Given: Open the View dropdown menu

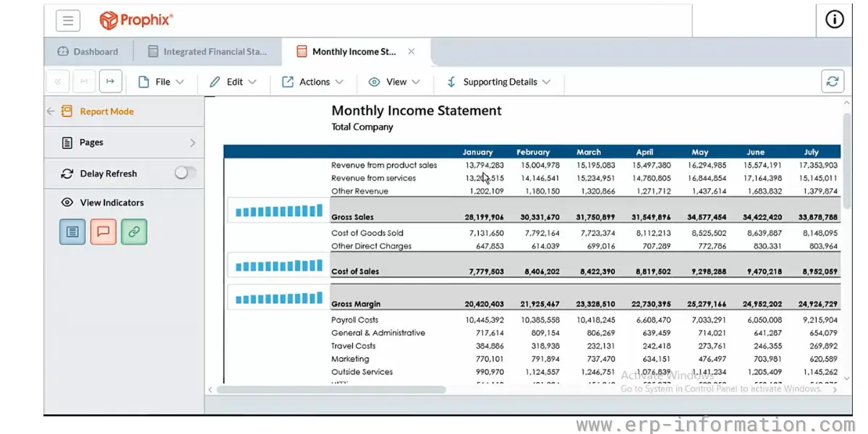Looking at the screenshot, I should pos(394,82).
